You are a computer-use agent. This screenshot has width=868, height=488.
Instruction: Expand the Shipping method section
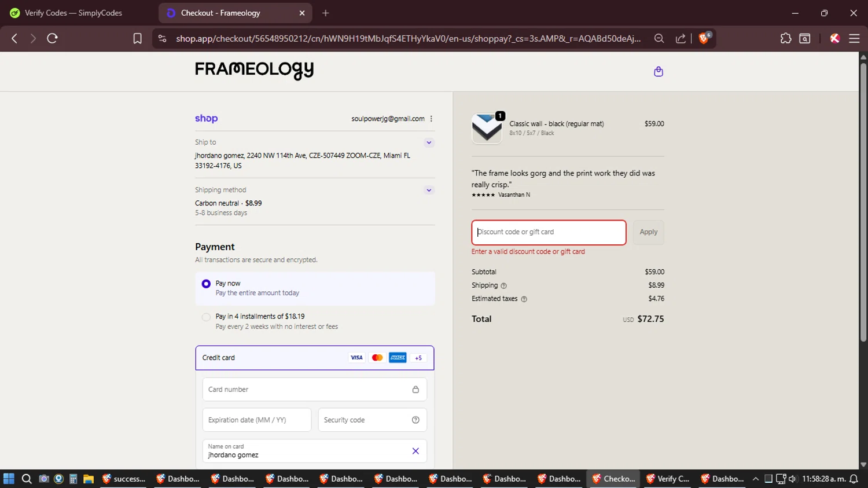429,190
